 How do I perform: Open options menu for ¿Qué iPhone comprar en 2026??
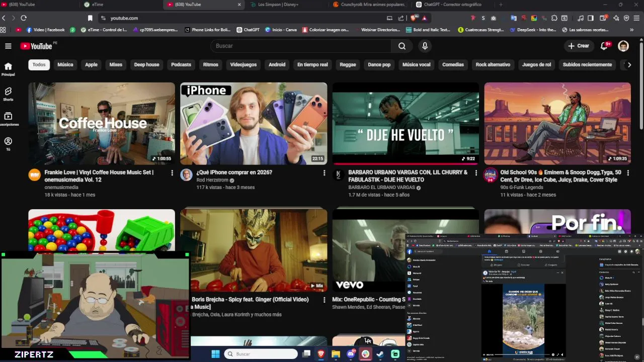click(324, 173)
